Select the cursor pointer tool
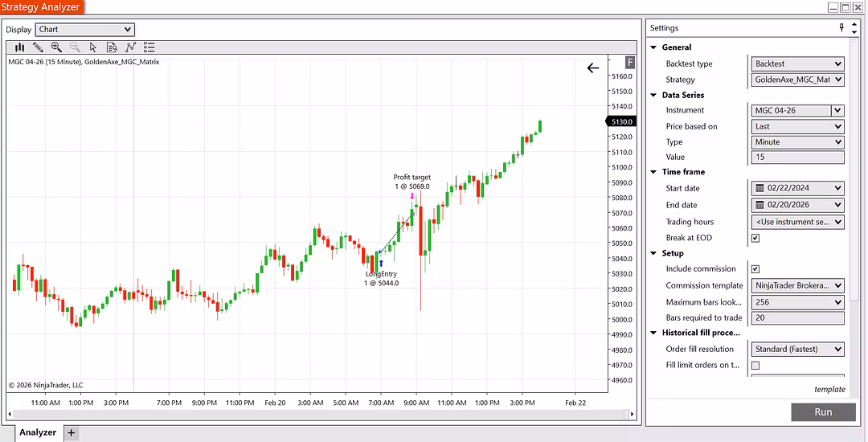The height and width of the screenshot is (442, 868). click(x=93, y=47)
